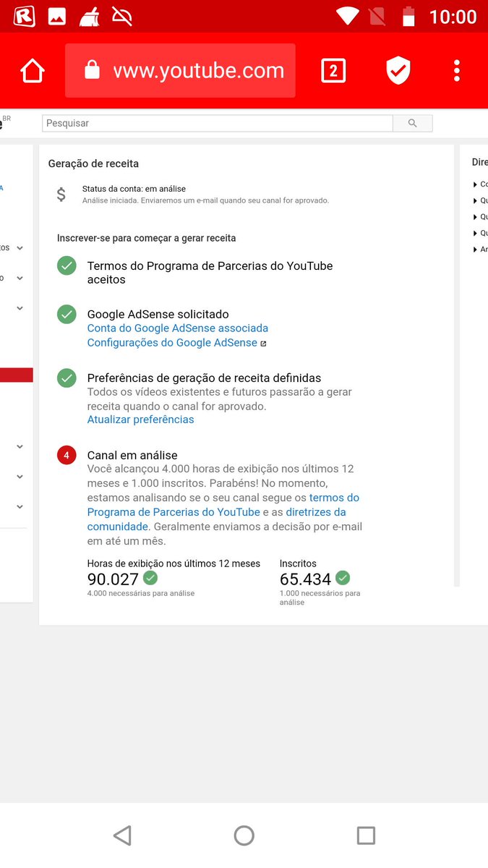The image size is (488, 868).
Task: Tap the Android back button
Action: point(122,835)
